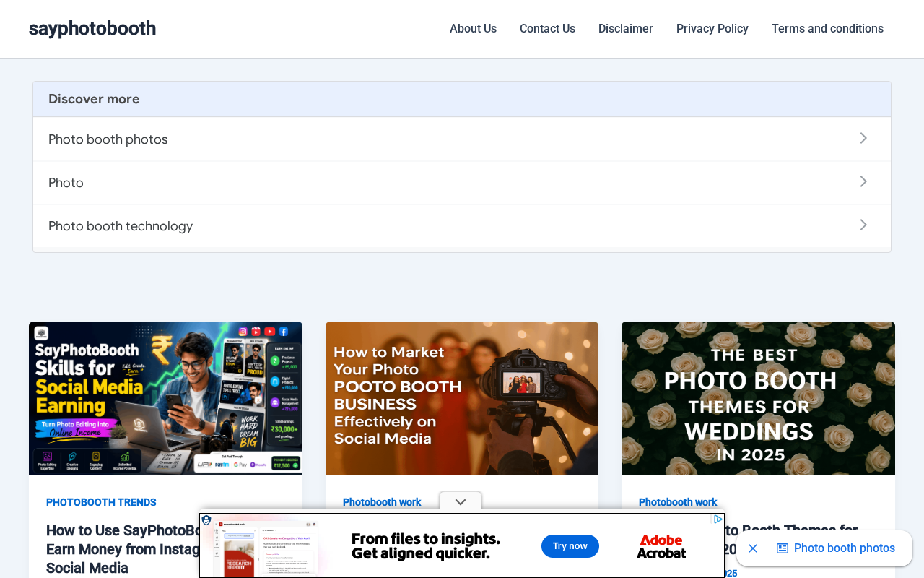This screenshot has height=578, width=924.
Task: Click 'Photobooth work' under the marketing article
Action: (382, 502)
